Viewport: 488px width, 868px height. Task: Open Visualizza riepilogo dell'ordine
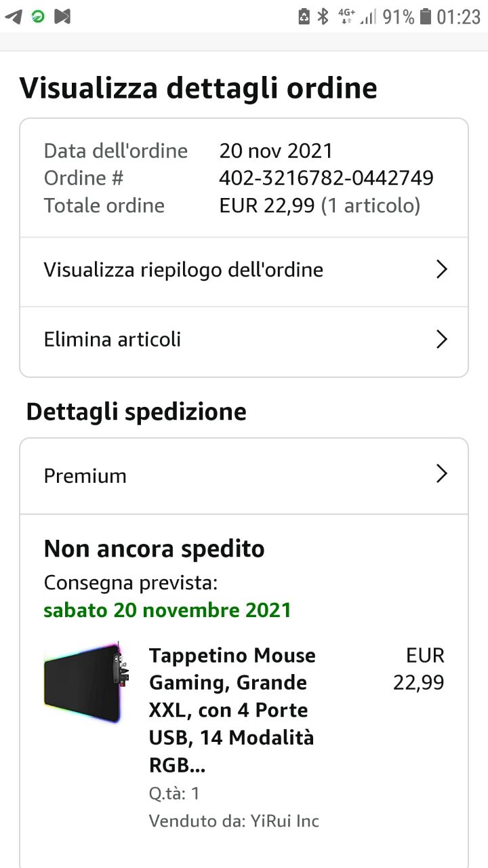point(184,270)
